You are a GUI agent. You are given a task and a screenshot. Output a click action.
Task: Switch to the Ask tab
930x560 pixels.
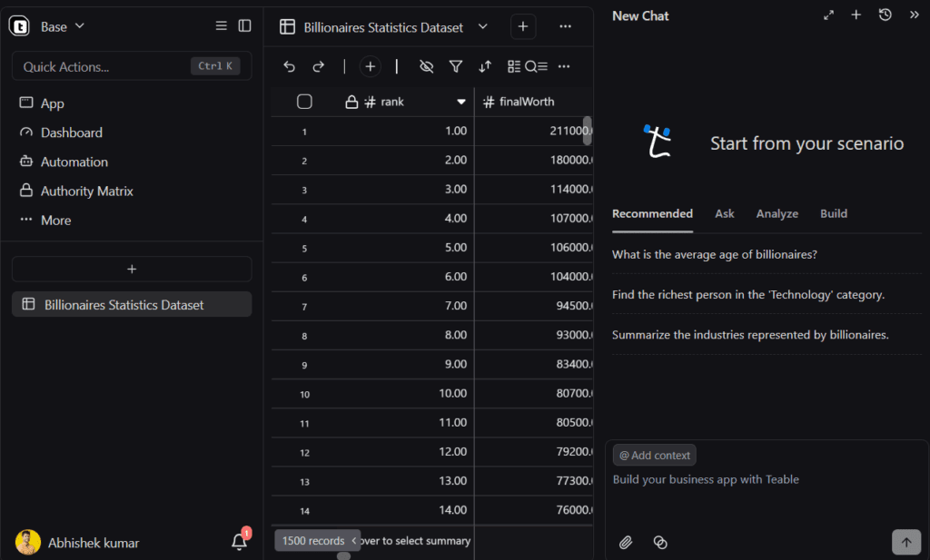(724, 213)
